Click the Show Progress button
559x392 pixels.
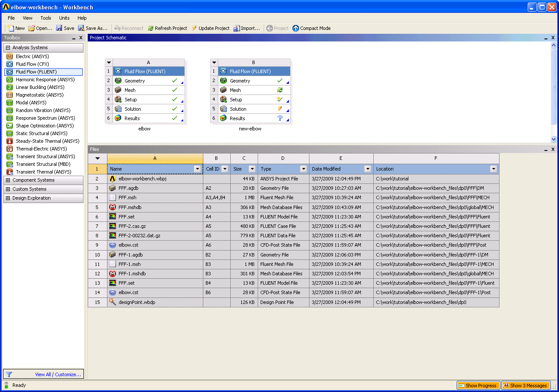(x=478, y=386)
